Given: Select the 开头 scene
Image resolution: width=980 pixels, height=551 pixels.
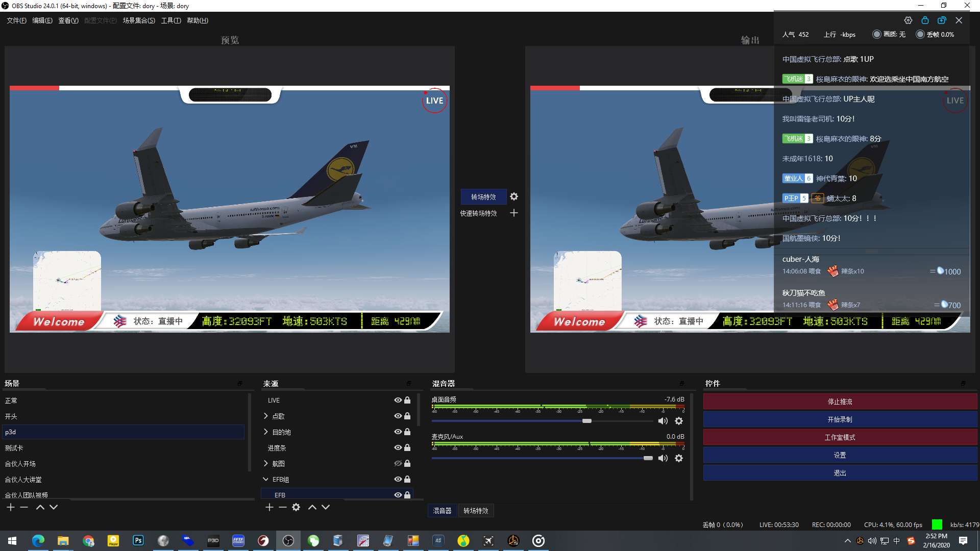Looking at the screenshot, I should [124, 416].
